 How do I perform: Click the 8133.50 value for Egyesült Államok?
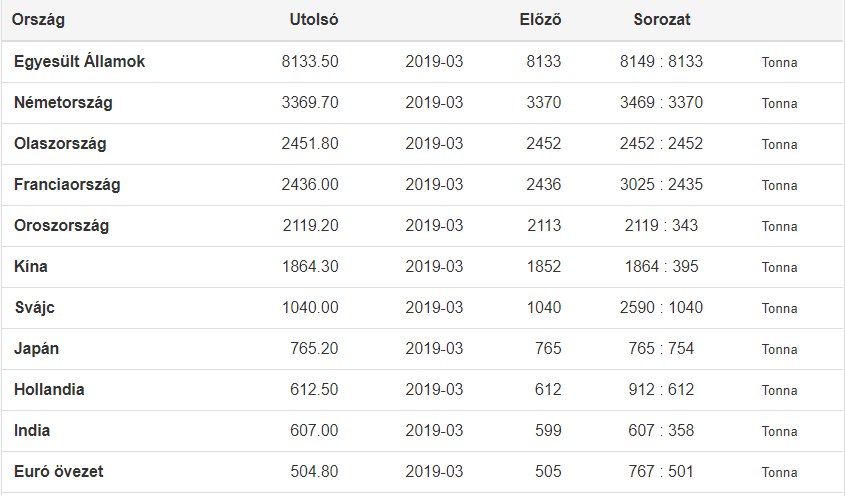coord(310,62)
